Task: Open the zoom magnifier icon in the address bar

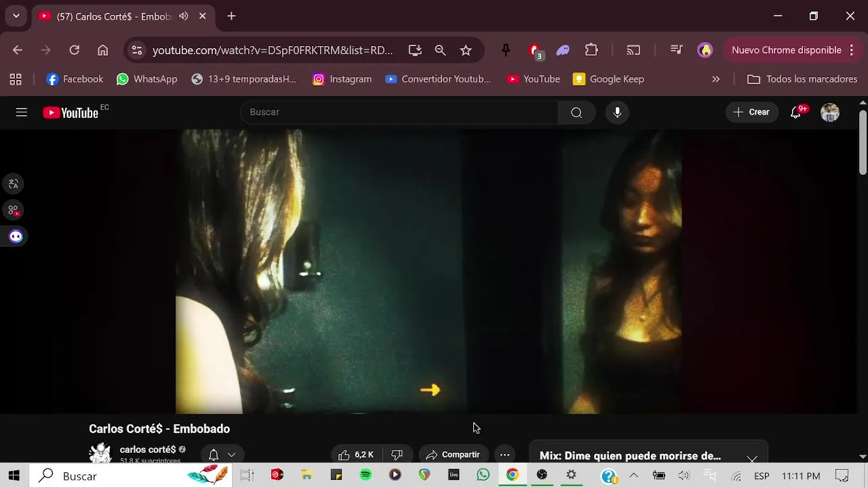Action: pos(440,50)
